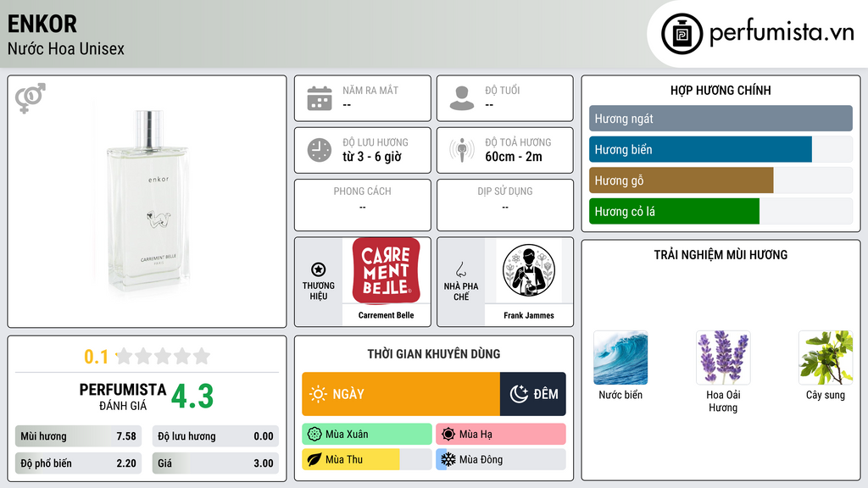The height and width of the screenshot is (488, 868).
Task: Click the Perfumista đánh giá label
Action: [x=123, y=396]
